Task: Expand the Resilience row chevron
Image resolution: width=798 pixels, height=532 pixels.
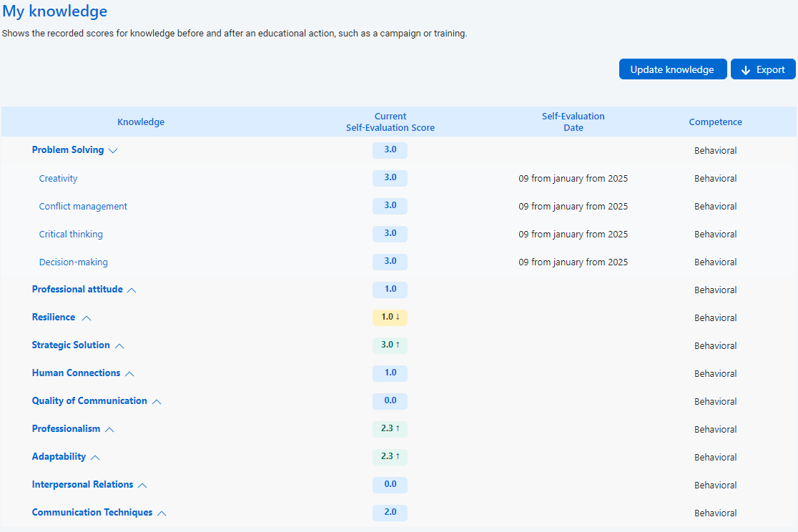Action: 87,317
